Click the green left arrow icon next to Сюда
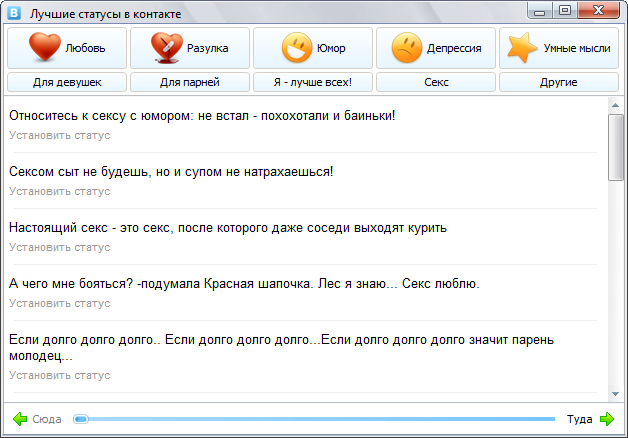The image size is (628, 438). 20,419
